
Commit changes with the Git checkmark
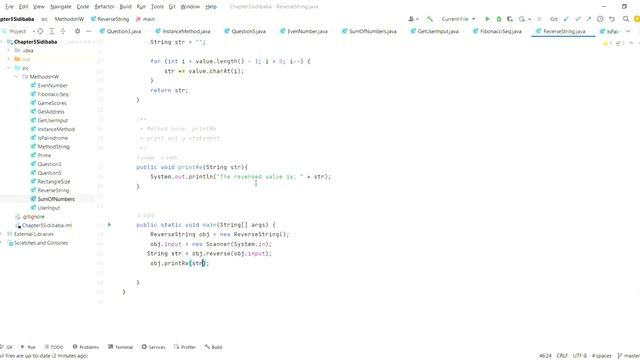[578, 19]
